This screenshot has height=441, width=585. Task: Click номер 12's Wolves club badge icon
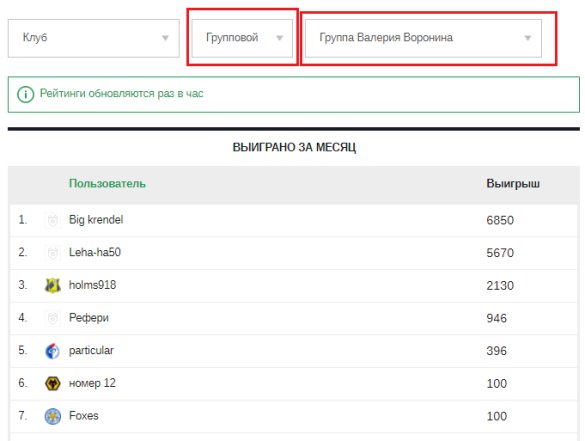coord(53,384)
